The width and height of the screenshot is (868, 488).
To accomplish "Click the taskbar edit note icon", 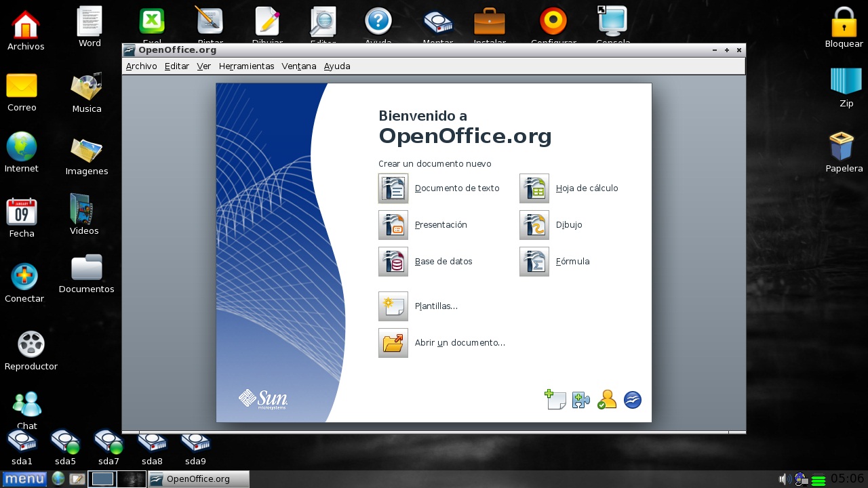I will tap(77, 479).
